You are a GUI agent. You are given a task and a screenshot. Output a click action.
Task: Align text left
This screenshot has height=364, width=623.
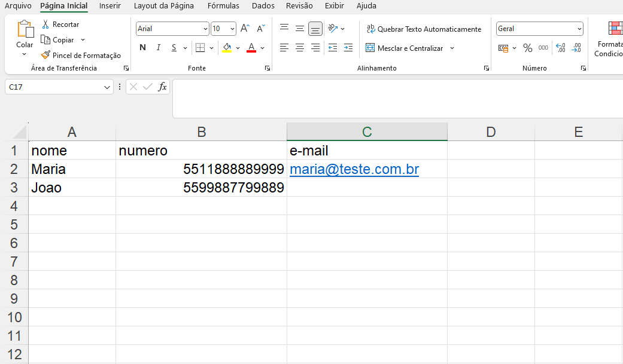tap(284, 48)
